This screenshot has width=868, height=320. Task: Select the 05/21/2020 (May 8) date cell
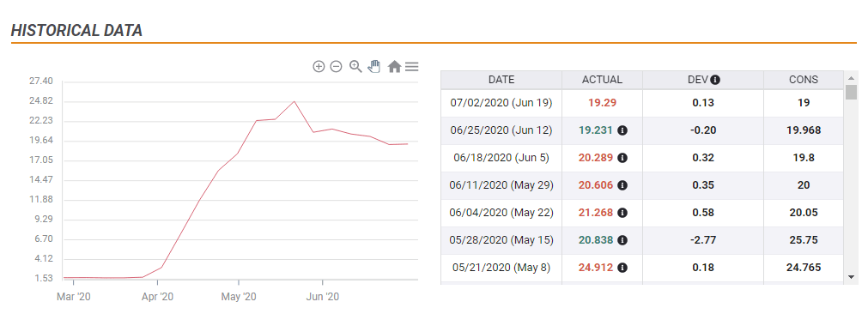pyautogui.click(x=501, y=268)
